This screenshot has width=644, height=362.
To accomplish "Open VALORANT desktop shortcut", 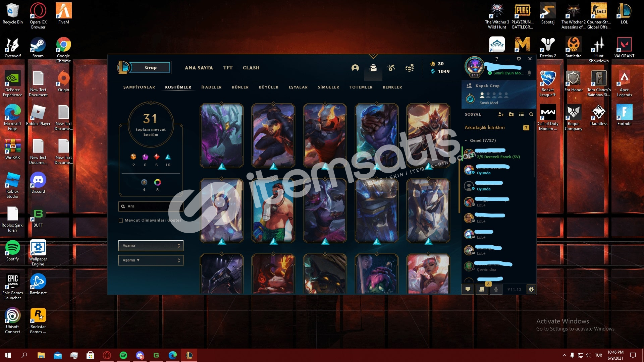I will coord(624,47).
